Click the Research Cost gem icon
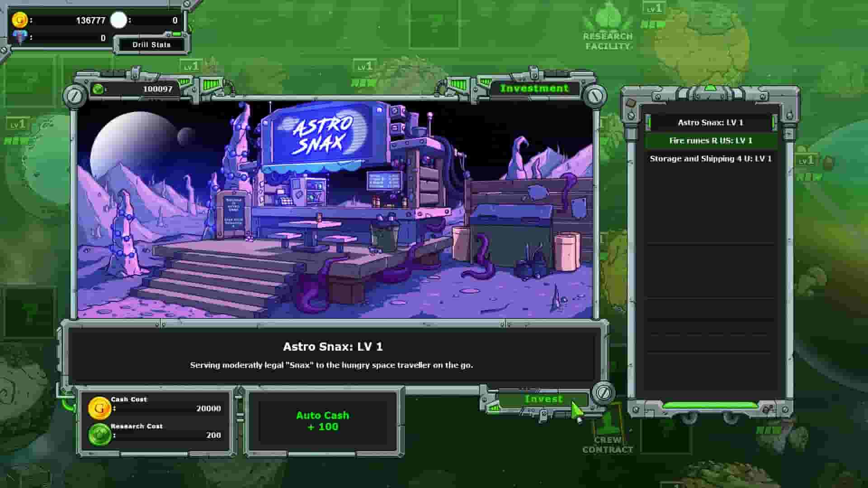Screen dimensions: 868x488 click(x=100, y=434)
